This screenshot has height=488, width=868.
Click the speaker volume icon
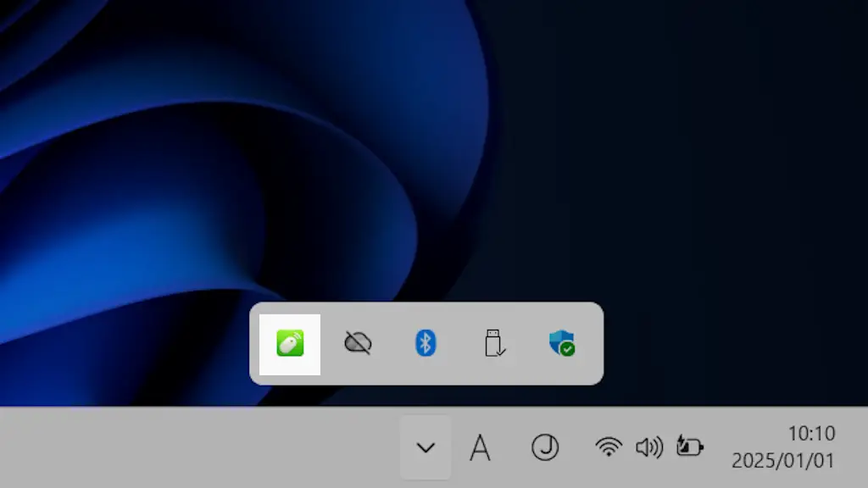point(648,446)
